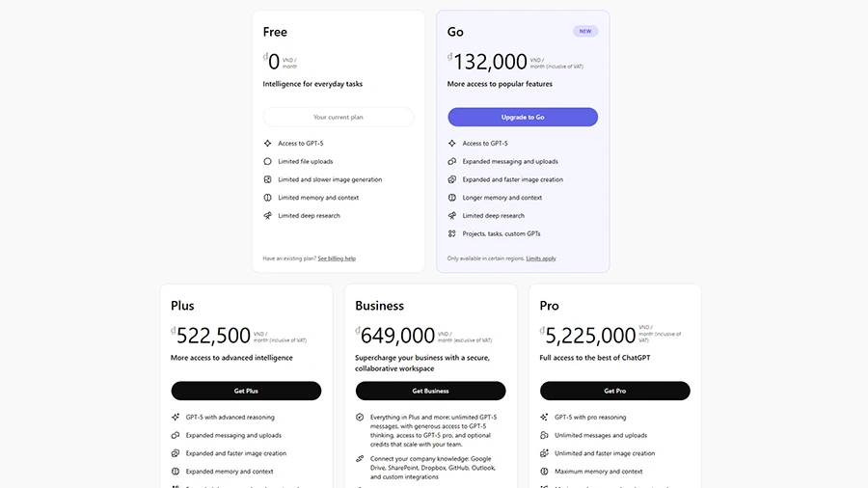The image size is (868, 488).
Task: Click the image generation icon in Free plan
Action: (x=268, y=179)
